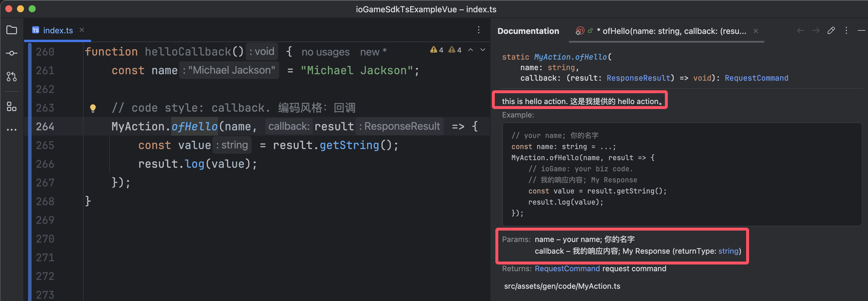This screenshot has height=301, width=868.
Task: Open Documentation panel options menu
Action: [846, 31]
